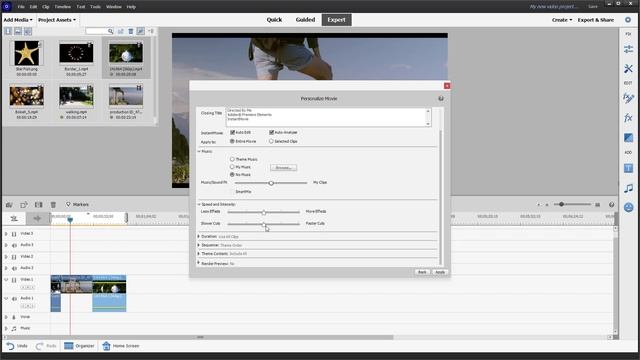This screenshot has width=640, height=360.
Task: Toggle video filter icon in Project Assets toolbar
Action: pyautogui.click(x=8, y=31)
